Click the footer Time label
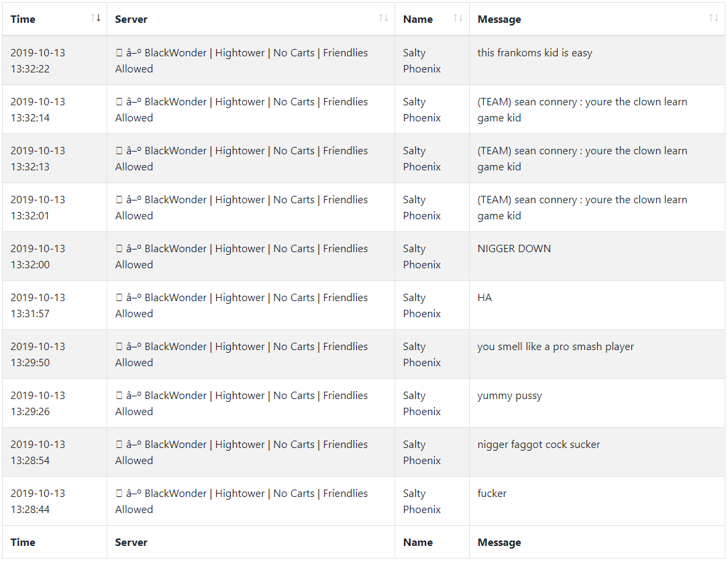Image resolution: width=728 pixels, height=562 pixels. point(23,543)
